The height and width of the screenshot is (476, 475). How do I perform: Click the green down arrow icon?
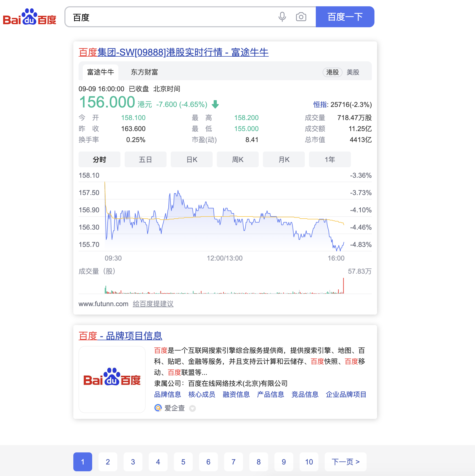pyautogui.click(x=215, y=104)
